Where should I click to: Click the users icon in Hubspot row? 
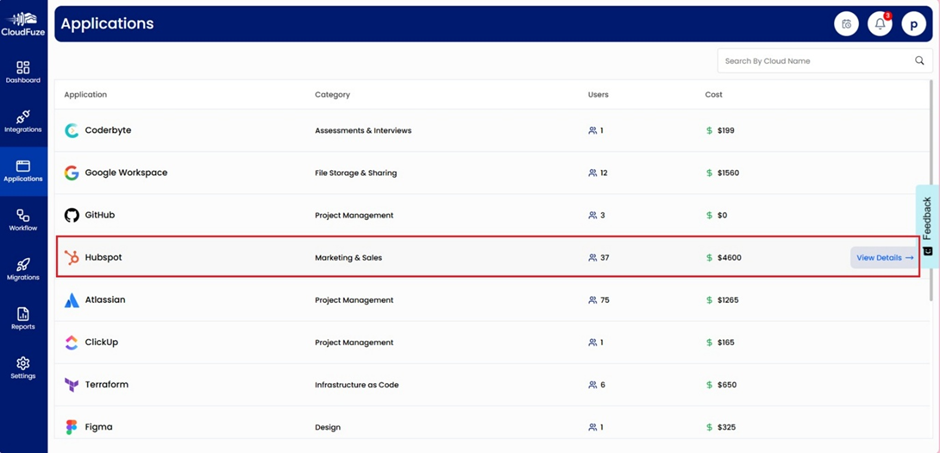click(x=593, y=258)
